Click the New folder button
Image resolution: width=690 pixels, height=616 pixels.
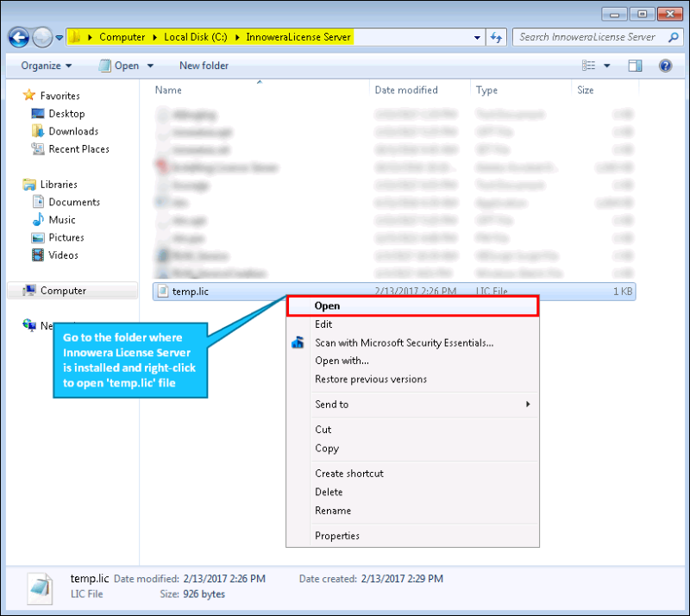point(204,66)
